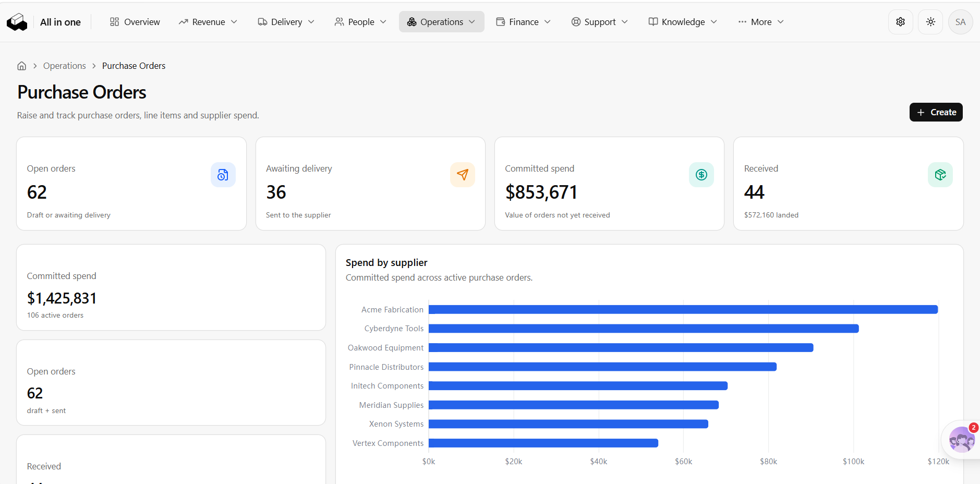Click the Delivery truck icon
Viewport: 980px width, 484px height.
pyautogui.click(x=262, y=22)
